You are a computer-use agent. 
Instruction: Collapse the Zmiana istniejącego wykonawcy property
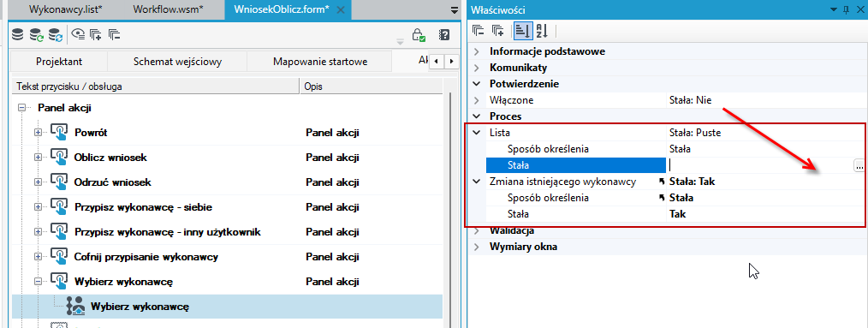(x=477, y=182)
